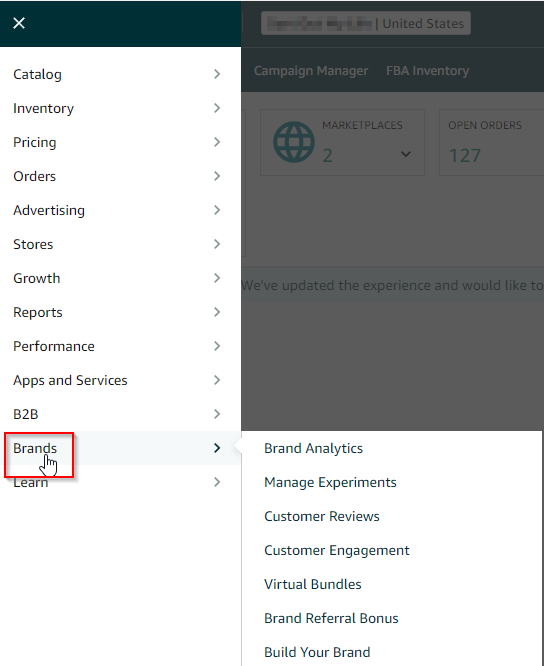544x666 pixels.
Task: Expand the Inventory chevron arrow
Action: pos(217,108)
